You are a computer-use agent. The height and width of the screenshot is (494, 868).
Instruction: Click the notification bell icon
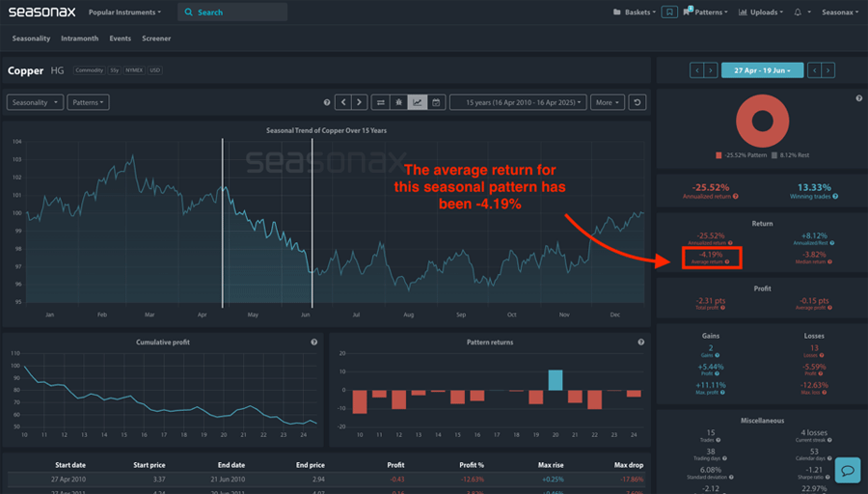[x=798, y=13]
